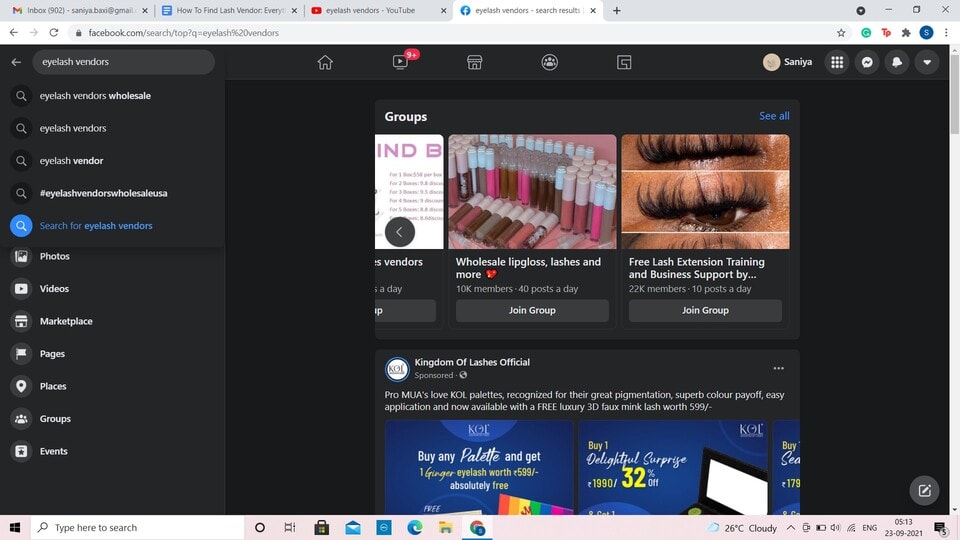This screenshot has width=960, height=540.
Task: Open Kingdom Of Lashes Official page link
Action: coord(472,362)
